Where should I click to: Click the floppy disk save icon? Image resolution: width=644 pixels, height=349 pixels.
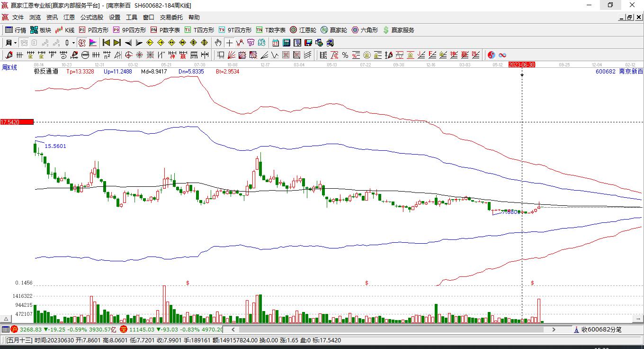308,43
